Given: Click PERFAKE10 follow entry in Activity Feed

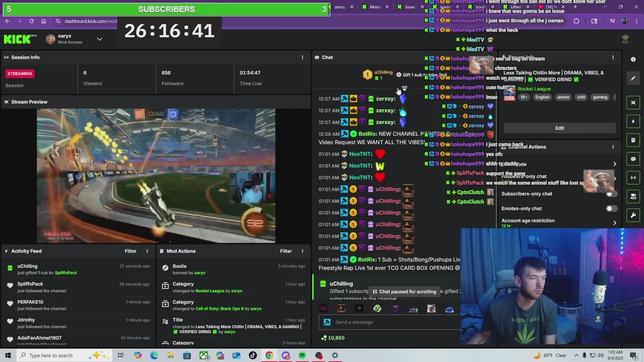Looking at the screenshot, I should [x=78, y=305].
